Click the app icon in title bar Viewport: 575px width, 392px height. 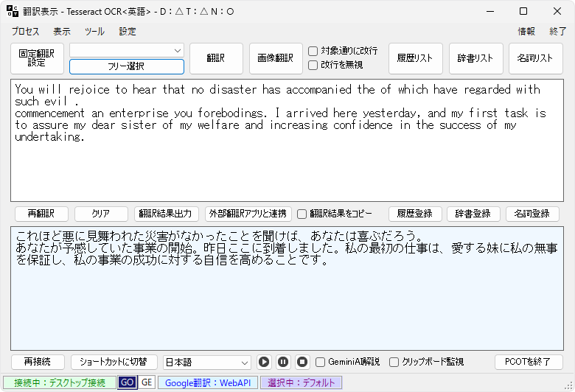[13, 11]
